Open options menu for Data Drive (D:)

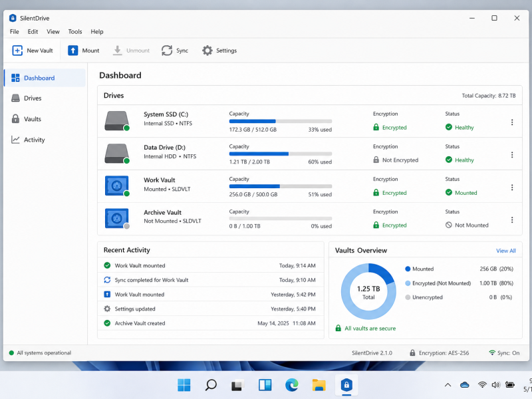pos(512,155)
